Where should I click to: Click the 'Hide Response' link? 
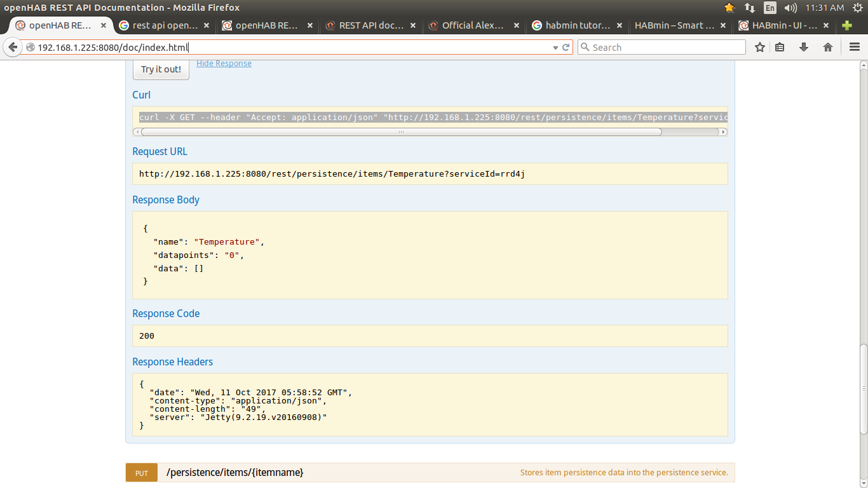224,64
